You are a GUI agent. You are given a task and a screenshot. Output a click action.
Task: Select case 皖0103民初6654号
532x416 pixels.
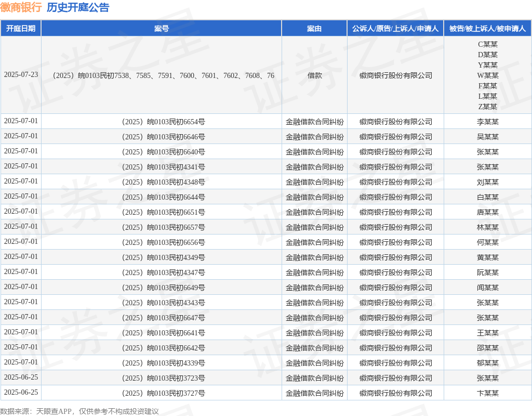163,122
